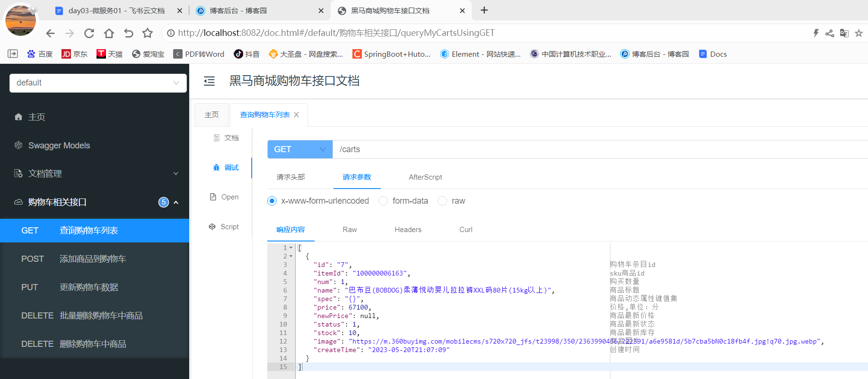Select POST 添加商品到购物车 endpoint
This screenshot has height=379, width=868.
point(95,259)
